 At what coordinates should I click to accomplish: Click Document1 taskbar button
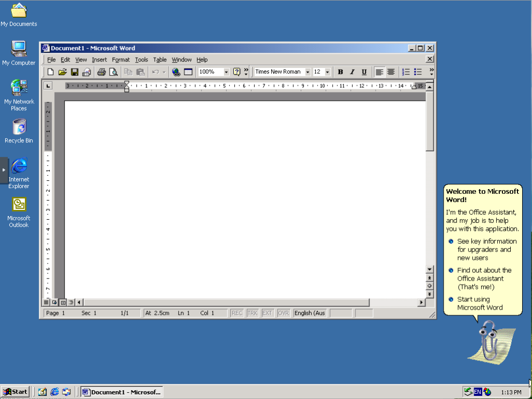pyautogui.click(x=122, y=392)
